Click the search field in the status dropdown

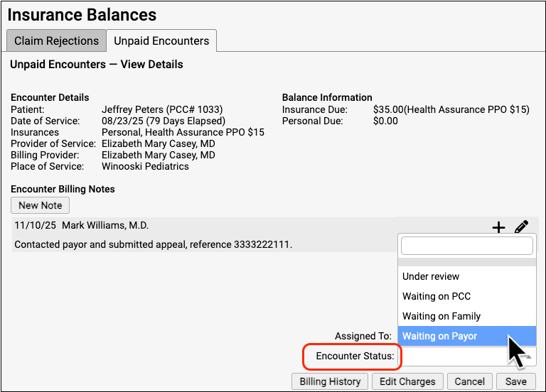[x=466, y=246]
